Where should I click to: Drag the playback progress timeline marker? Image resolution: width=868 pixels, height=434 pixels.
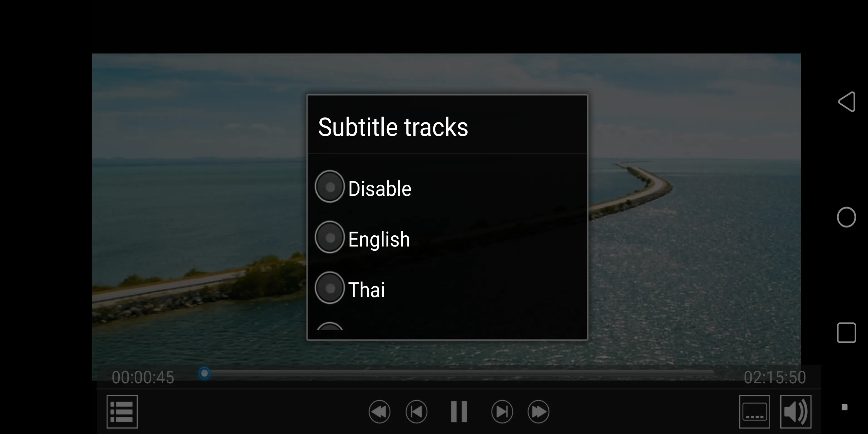205,374
